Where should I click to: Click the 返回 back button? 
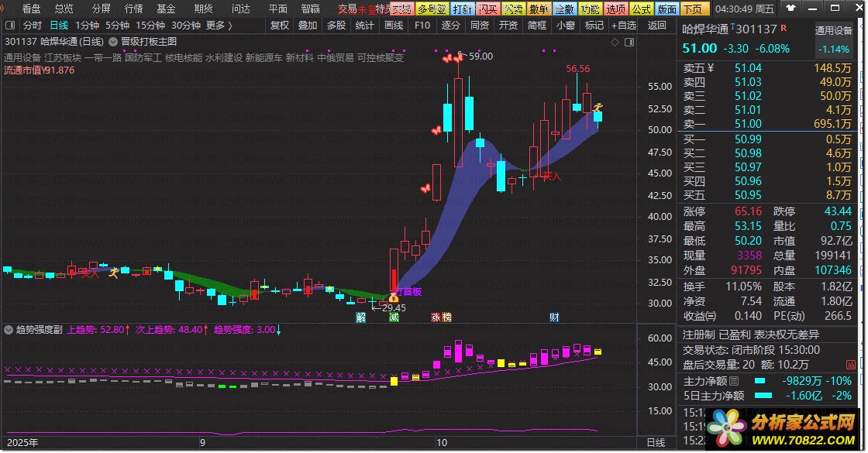(657, 26)
